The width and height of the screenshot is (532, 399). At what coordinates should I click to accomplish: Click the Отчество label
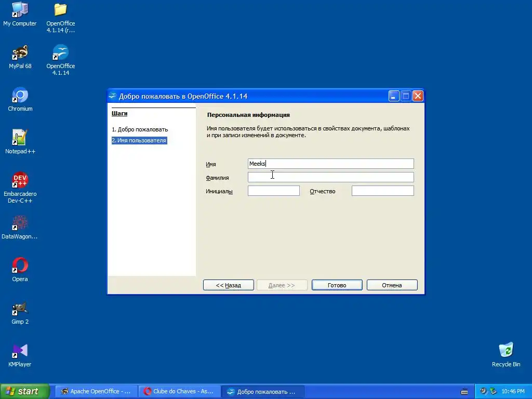322,191
